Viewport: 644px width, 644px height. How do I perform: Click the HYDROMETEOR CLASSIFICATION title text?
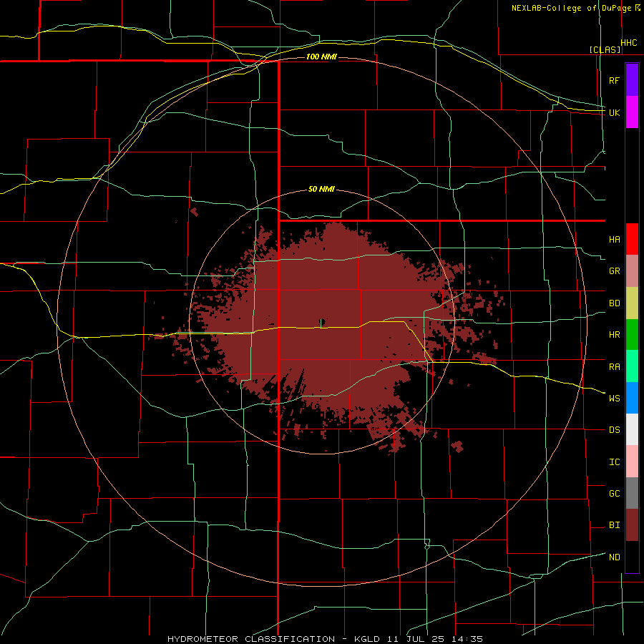(251, 639)
